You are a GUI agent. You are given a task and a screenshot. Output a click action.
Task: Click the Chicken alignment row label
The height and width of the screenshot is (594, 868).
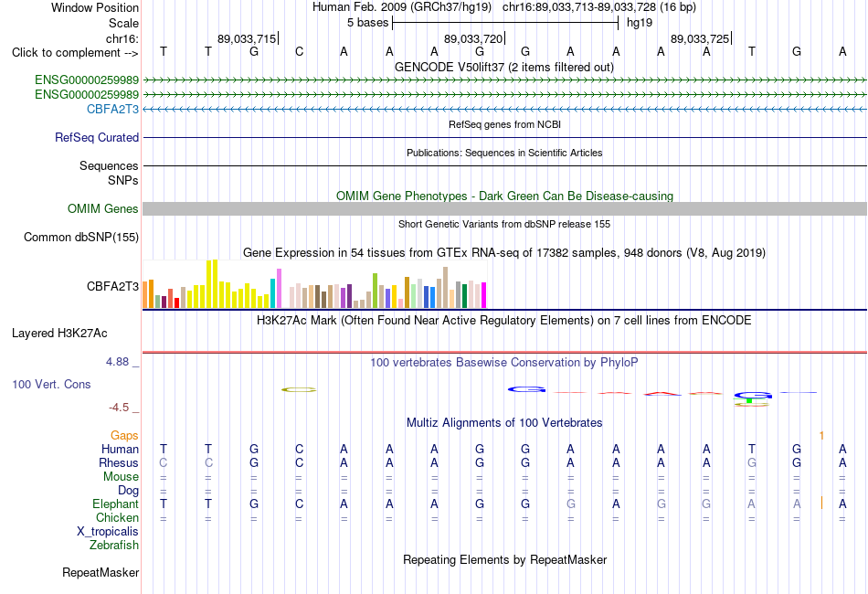[117, 517]
